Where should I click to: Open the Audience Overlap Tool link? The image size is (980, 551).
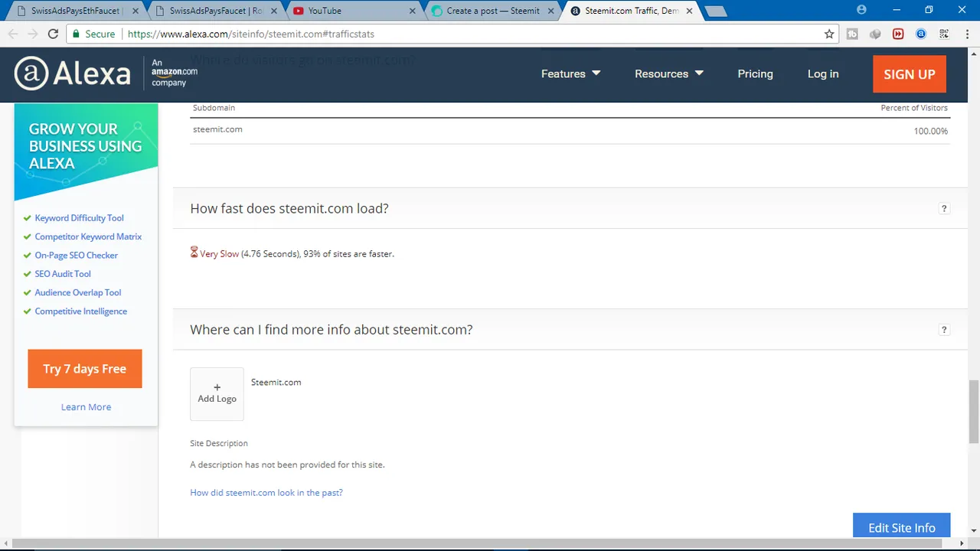77,292
